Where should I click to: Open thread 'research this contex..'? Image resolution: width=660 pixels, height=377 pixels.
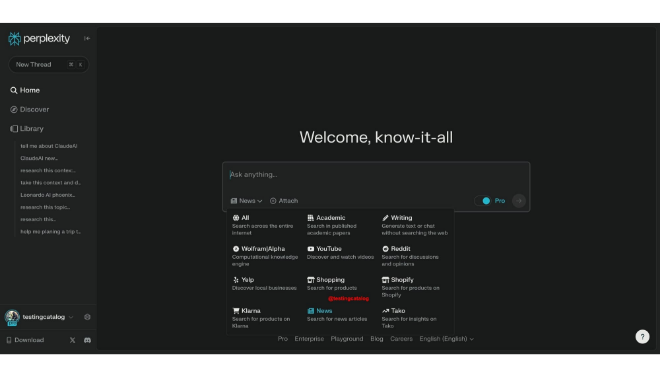pos(48,170)
